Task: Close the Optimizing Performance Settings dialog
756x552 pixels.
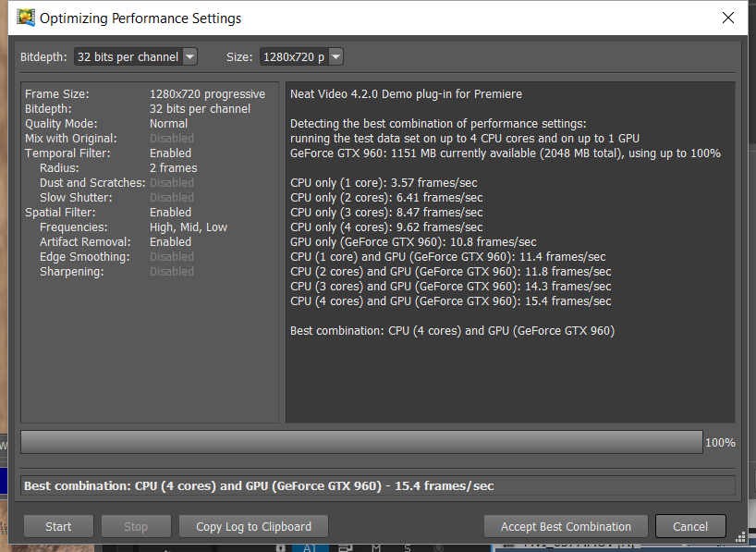Action: pos(728,18)
